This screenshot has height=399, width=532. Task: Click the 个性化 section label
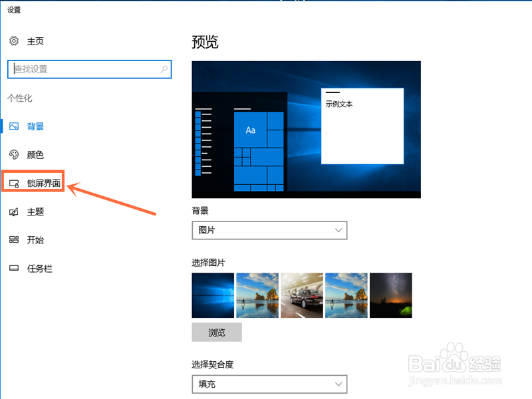pos(20,98)
